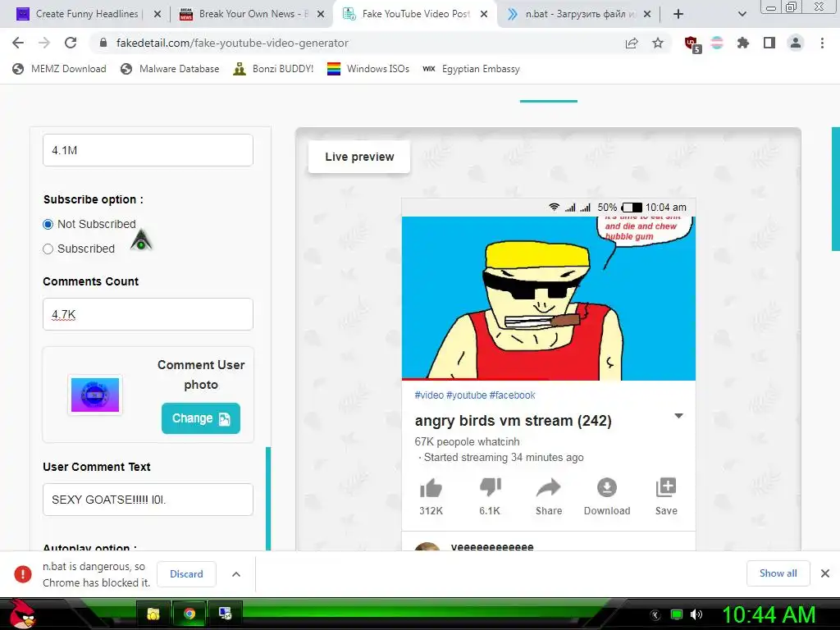
Task: Open the Extensions puzzle icon
Action: pyautogui.click(x=743, y=43)
